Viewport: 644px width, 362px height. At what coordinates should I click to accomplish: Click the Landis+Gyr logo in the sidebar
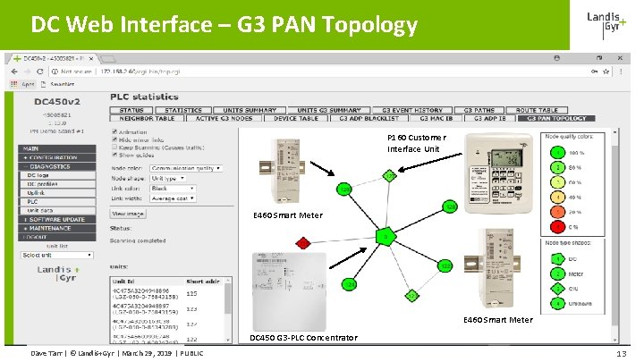(59, 274)
